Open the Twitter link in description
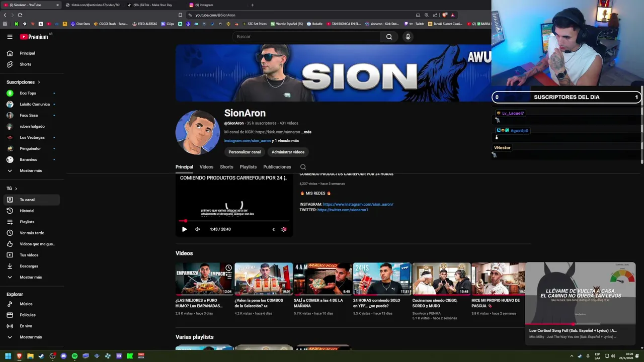This screenshot has width=644, height=362. (x=343, y=210)
